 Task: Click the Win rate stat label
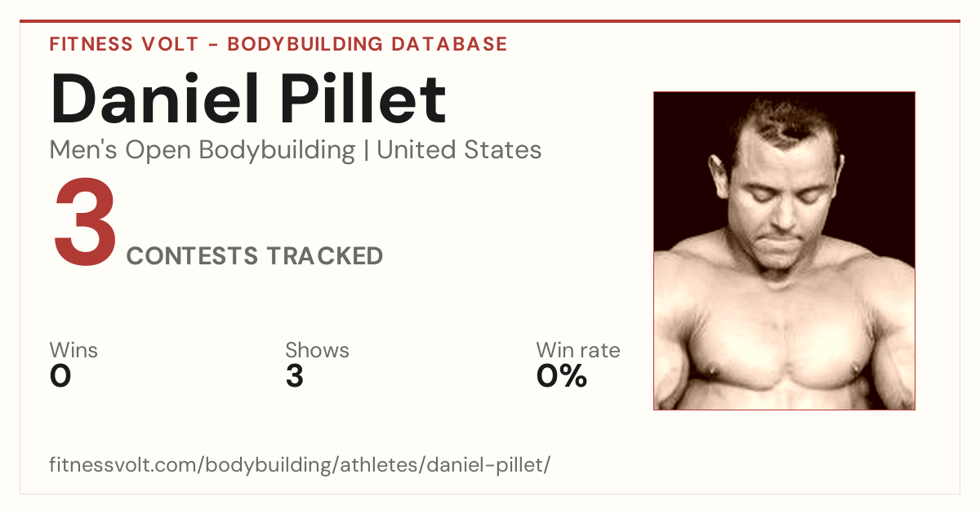(x=578, y=351)
